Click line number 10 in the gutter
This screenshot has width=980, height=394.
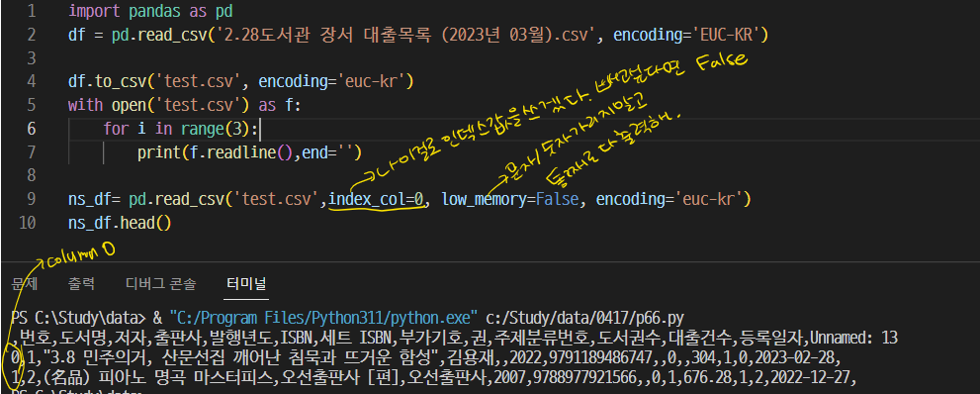point(28,224)
